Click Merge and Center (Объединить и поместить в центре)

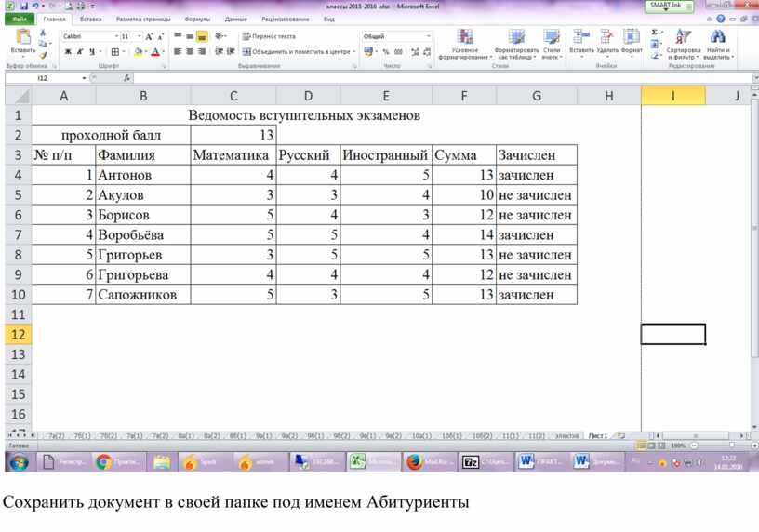click(x=296, y=51)
